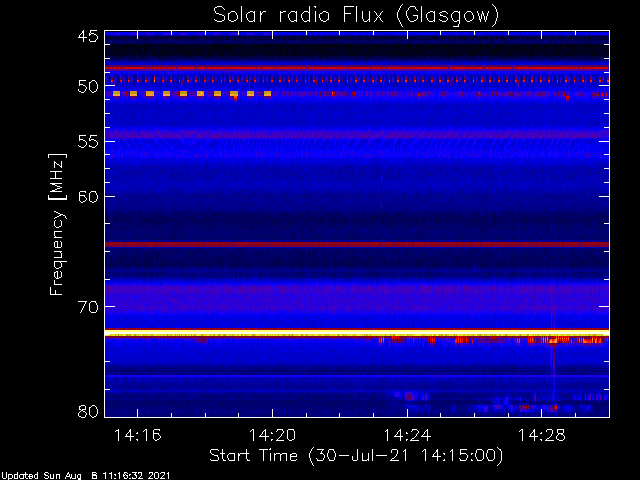Click the 'Updated Sun Aug 8 11:16:32 2021' timestamp

tap(85, 476)
